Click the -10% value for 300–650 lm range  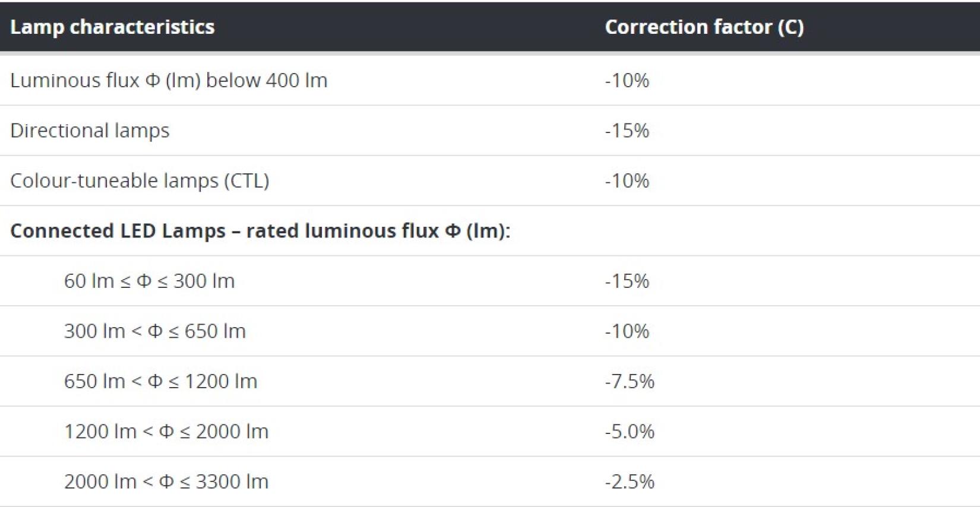(x=627, y=331)
